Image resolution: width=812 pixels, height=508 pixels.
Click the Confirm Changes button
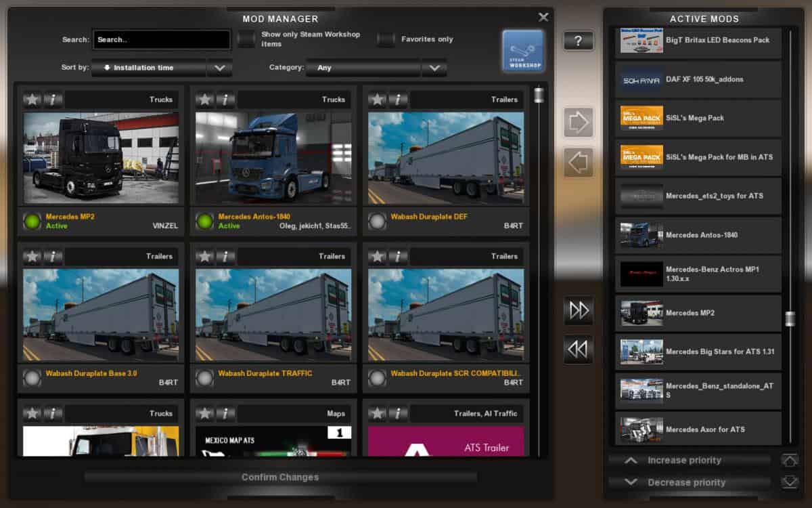pos(280,478)
